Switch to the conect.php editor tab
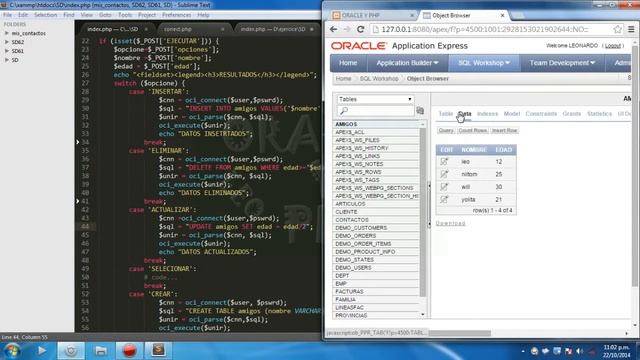Screen dimensions: 640x360 pyautogui.click(x=178, y=29)
